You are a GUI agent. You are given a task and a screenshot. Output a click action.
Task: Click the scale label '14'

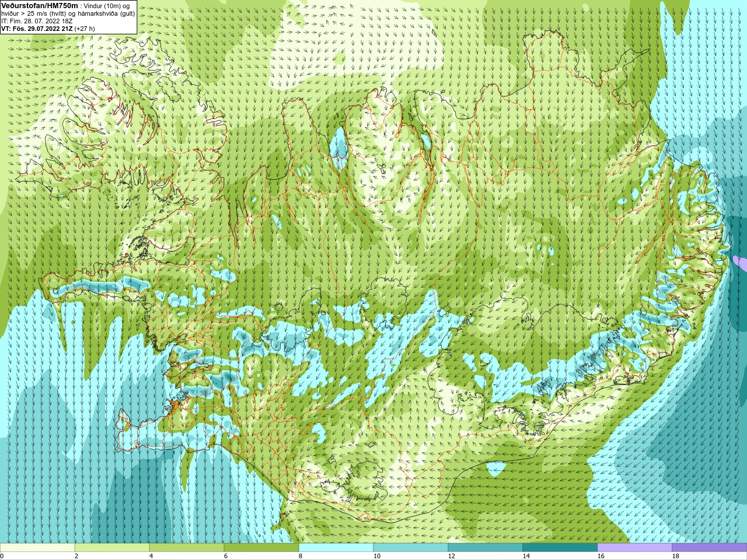coord(526,556)
